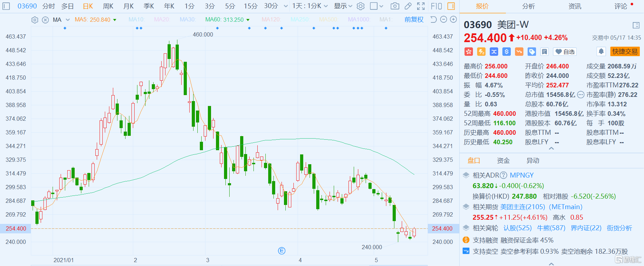644x266 pixels.
Task: Open the 资讯 news tab
Action: (575, 6)
